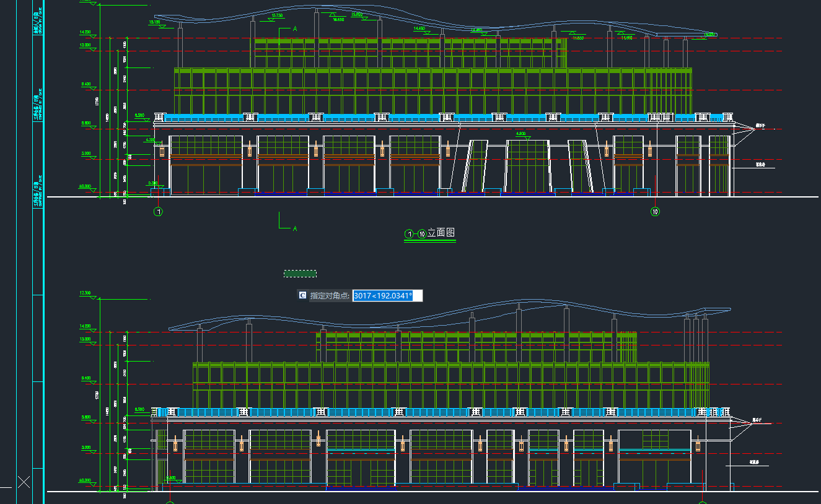821x504 pixels.
Task: Click the section marker A below the ground line
Action: point(294,228)
